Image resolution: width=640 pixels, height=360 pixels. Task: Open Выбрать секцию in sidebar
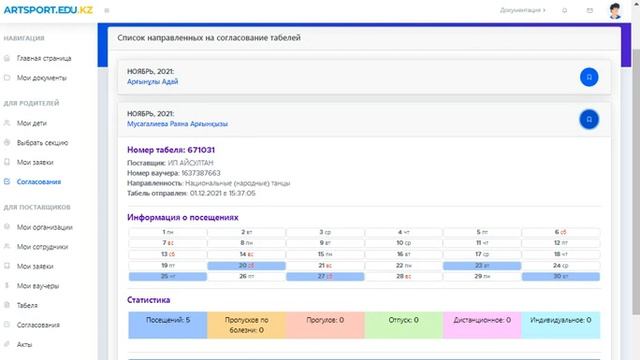point(42,143)
